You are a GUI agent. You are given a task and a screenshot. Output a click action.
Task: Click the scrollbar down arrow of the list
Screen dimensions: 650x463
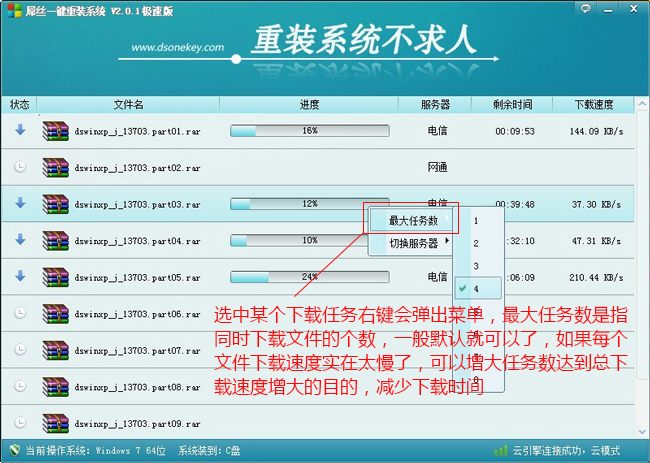(x=642, y=431)
